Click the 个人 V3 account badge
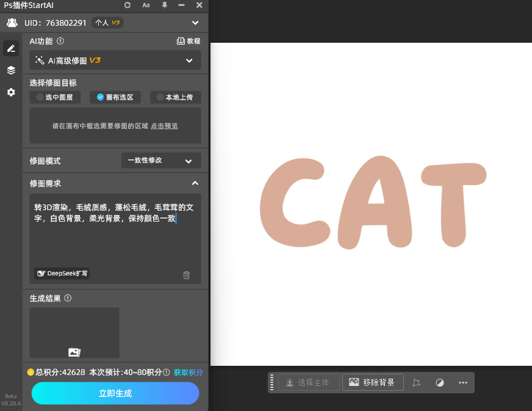 (x=107, y=23)
